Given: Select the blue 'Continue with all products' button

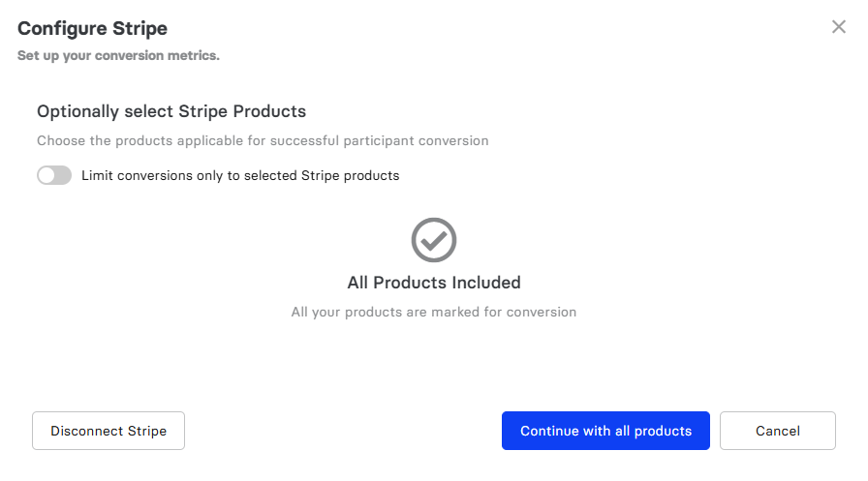Looking at the screenshot, I should tap(605, 431).
